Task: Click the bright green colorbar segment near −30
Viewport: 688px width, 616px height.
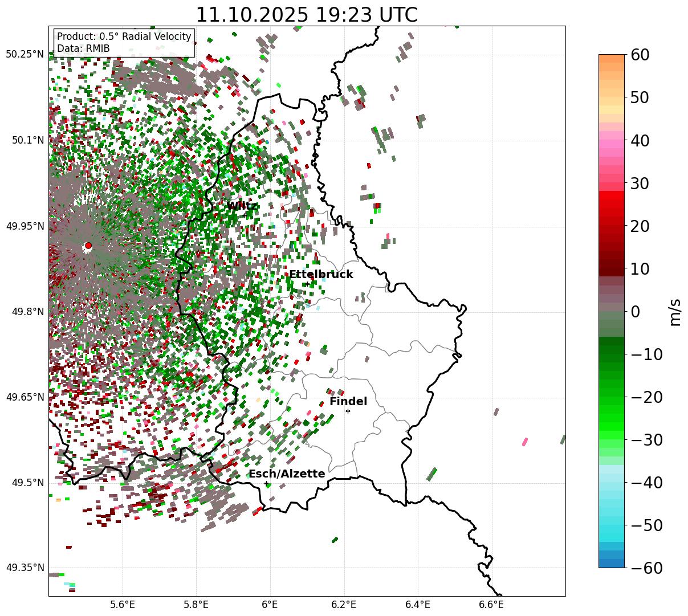Action: pos(612,435)
